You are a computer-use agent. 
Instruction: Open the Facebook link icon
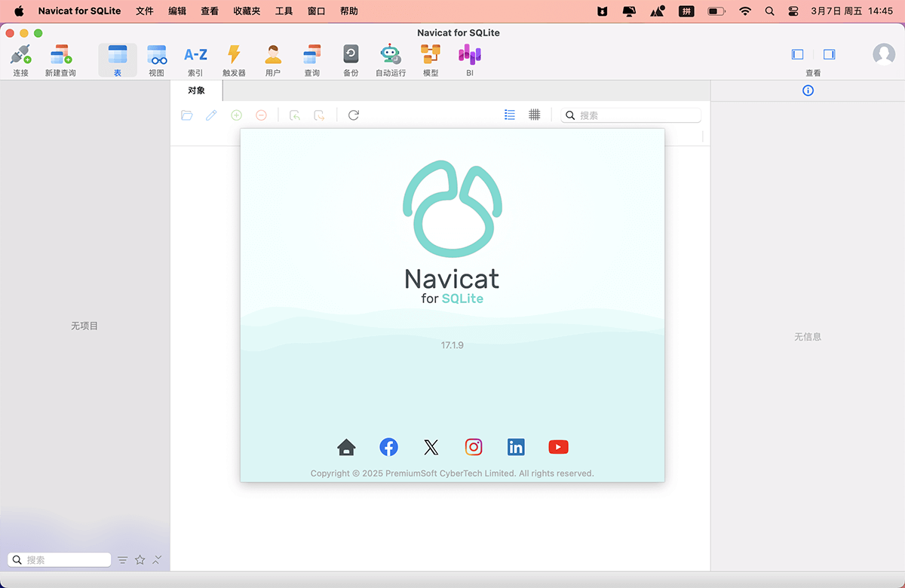click(x=388, y=447)
